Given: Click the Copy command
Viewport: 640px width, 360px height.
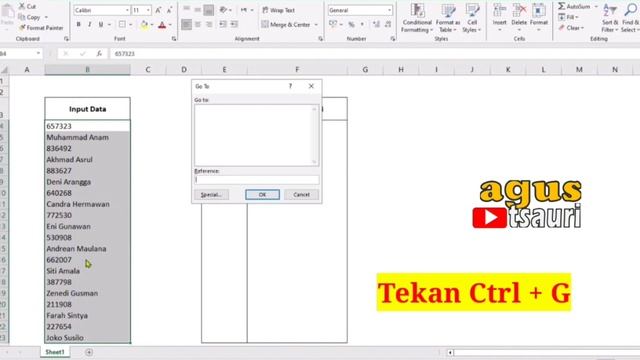Looking at the screenshot, I should pos(29,17).
